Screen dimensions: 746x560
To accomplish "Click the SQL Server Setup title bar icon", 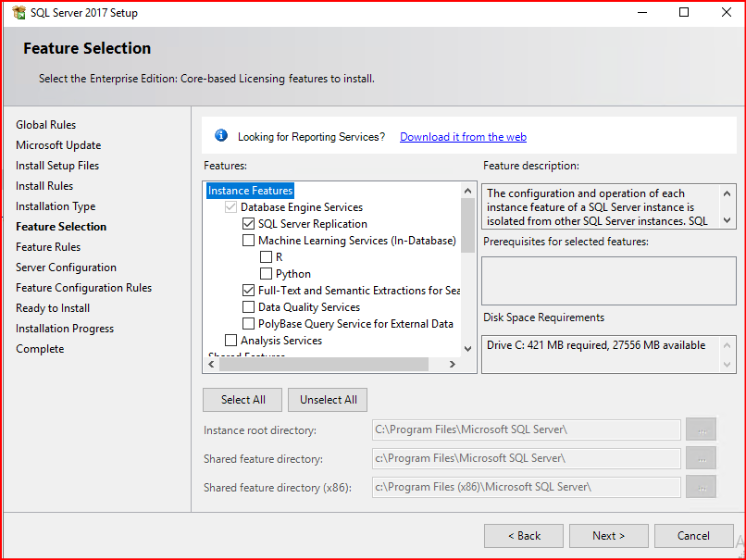I will coord(19,13).
